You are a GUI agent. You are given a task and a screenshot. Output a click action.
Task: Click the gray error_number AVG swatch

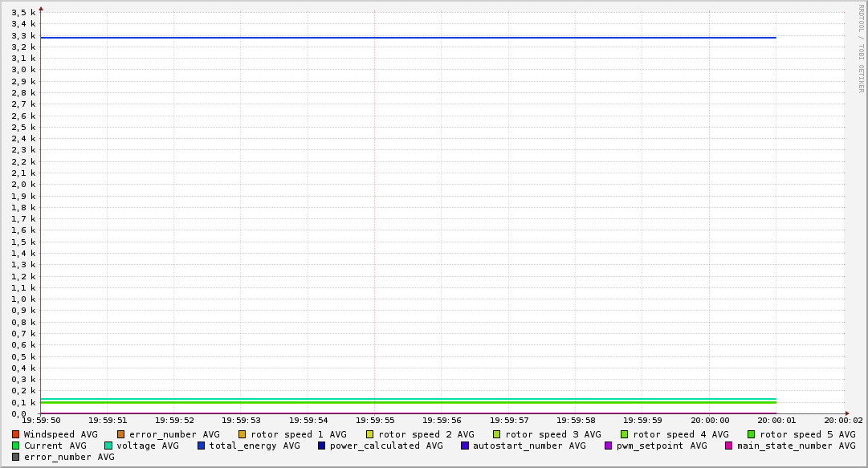point(15,457)
